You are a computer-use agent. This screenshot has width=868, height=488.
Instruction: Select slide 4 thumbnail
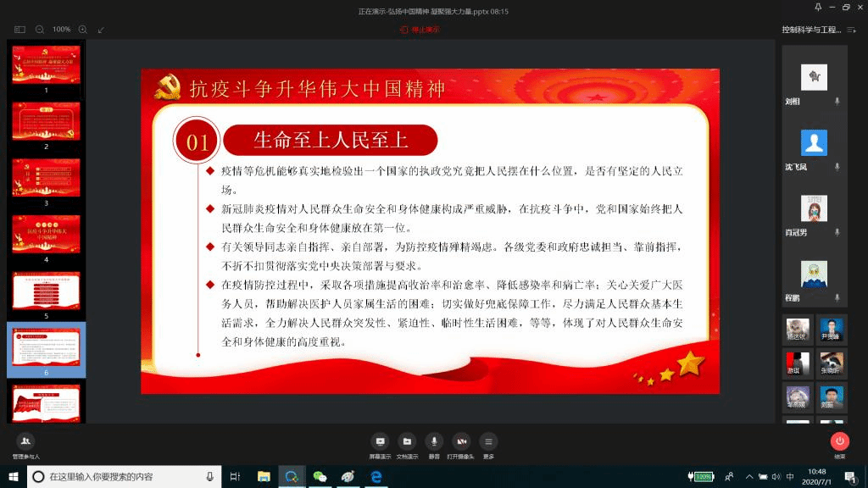click(46, 234)
